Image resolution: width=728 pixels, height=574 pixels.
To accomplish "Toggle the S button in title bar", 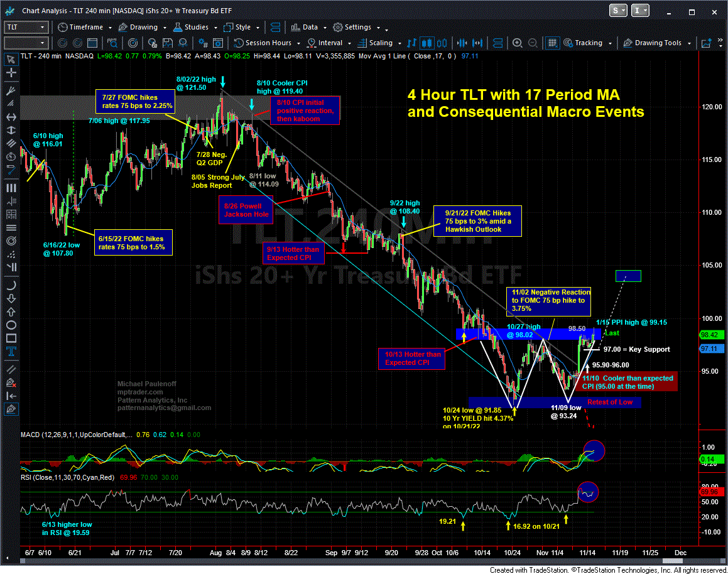I will pos(618,10).
